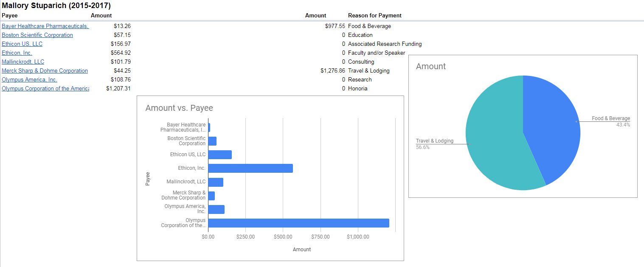Open the Bayer Healthcare Pharmaceuticals payee link
Image resolution: width=644 pixels, height=267 pixels.
(45, 26)
